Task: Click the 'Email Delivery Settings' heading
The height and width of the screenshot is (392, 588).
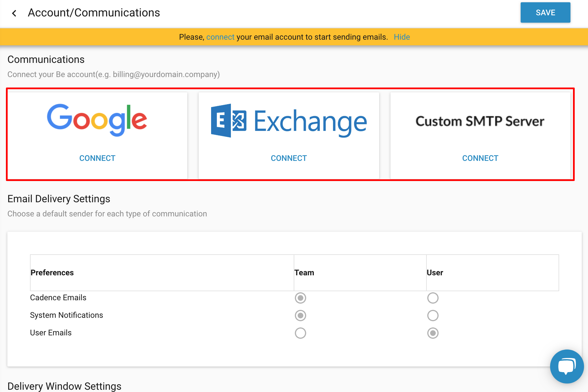Action: pos(59,199)
